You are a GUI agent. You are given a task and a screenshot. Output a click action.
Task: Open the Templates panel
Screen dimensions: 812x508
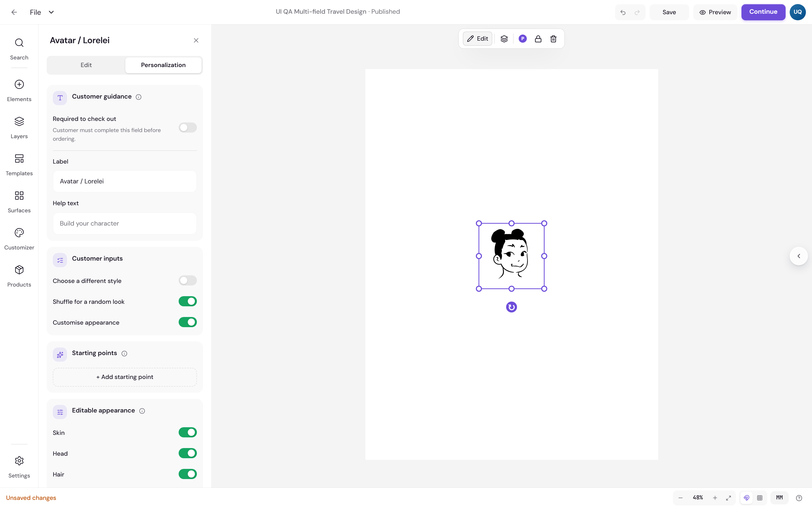point(19,165)
